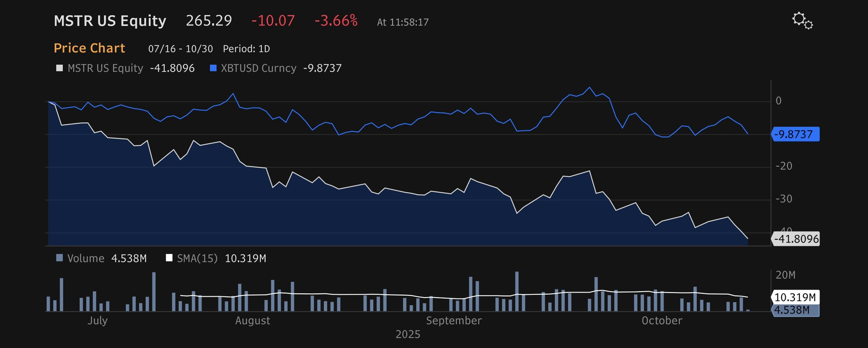Click the white MSTR US Equity legend swatch
868x348 pixels.
59,68
